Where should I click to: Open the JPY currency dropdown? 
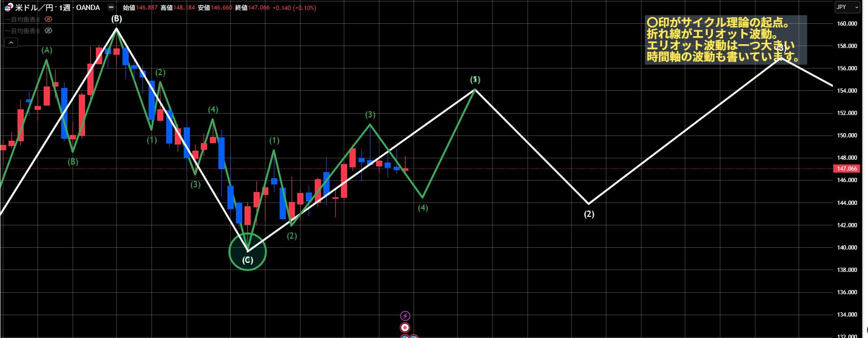848,7
